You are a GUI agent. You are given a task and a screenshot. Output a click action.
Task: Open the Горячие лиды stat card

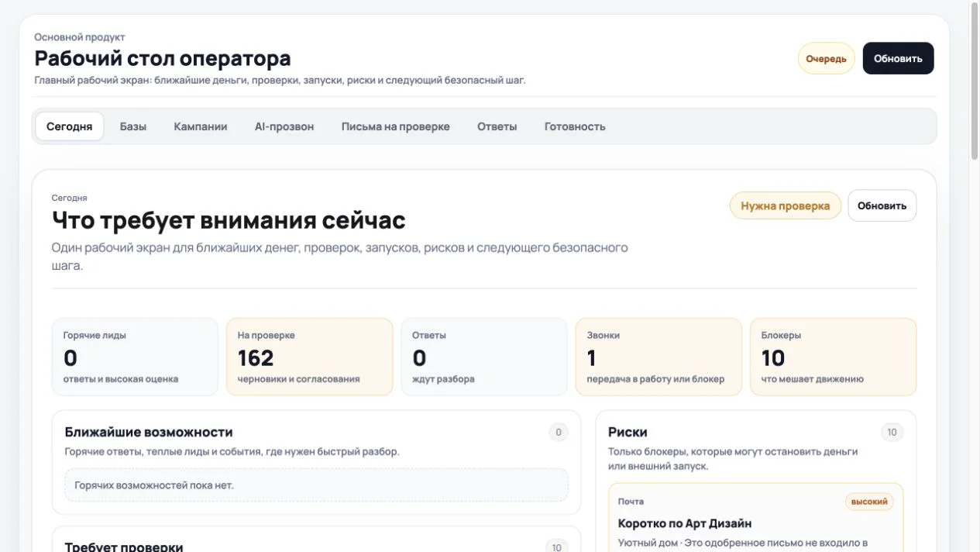(x=135, y=357)
